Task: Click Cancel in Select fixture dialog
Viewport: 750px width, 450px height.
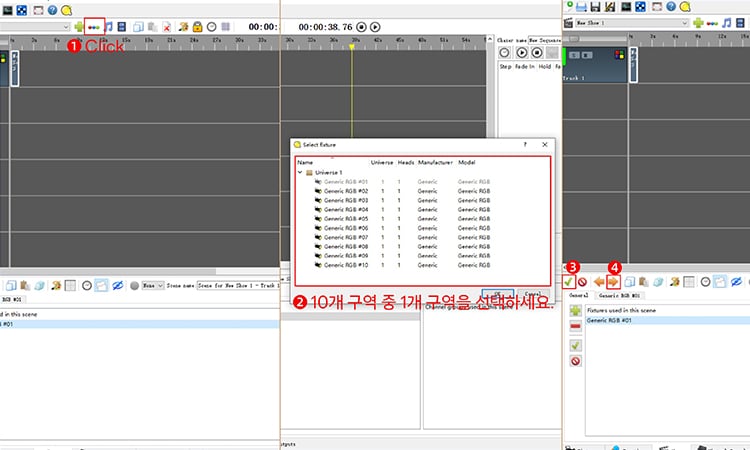Action: click(x=533, y=294)
